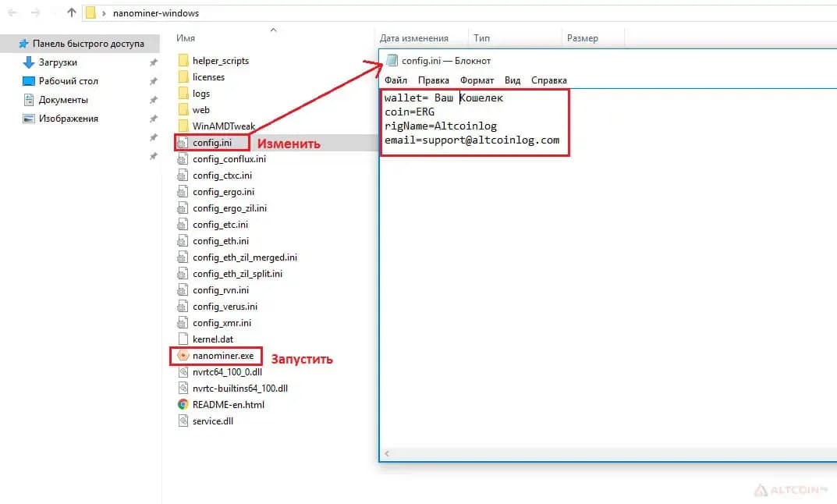The width and height of the screenshot is (837, 504).
Task: Click the config_xmr.ini file icon
Action: pyautogui.click(x=183, y=322)
